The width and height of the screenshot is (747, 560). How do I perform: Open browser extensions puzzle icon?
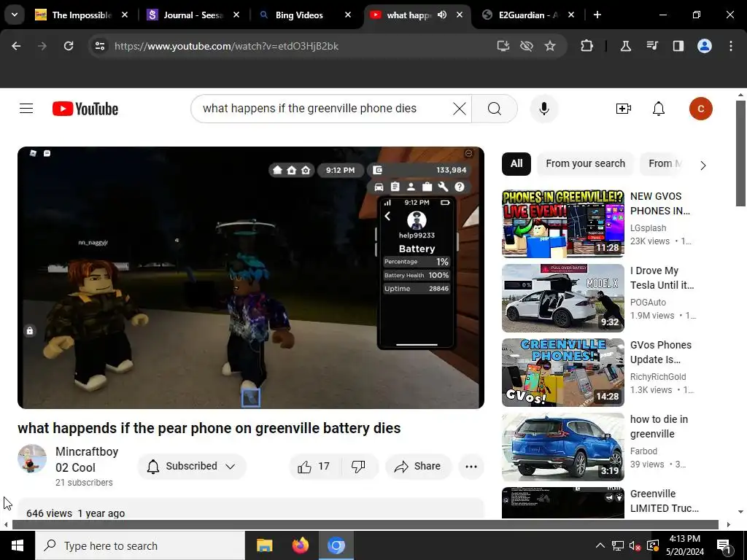587,46
